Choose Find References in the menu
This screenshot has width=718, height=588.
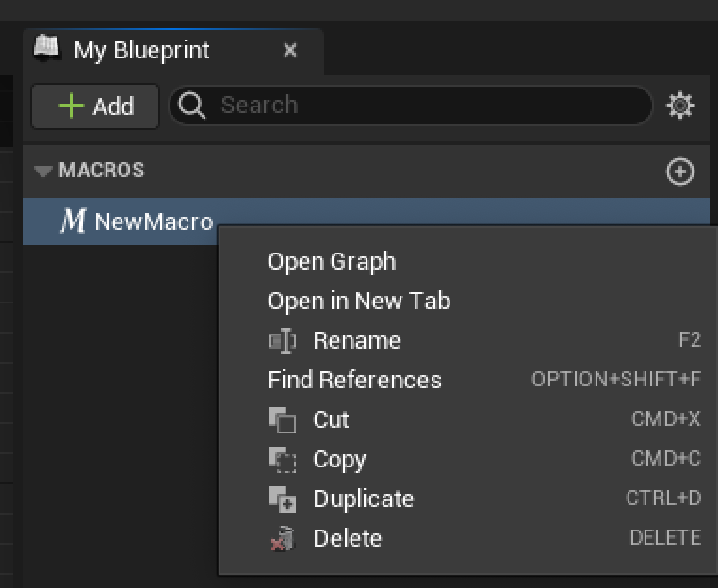354,381
